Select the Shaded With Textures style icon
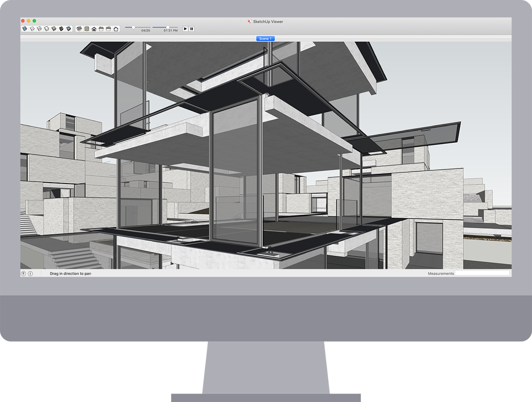 tap(61, 29)
